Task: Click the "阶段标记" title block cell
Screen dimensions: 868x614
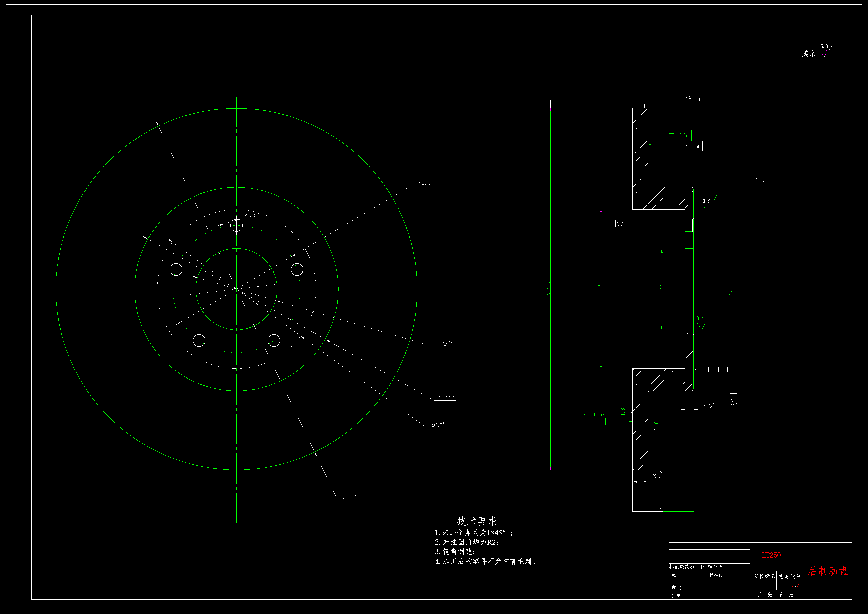Action: pos(764,576)
